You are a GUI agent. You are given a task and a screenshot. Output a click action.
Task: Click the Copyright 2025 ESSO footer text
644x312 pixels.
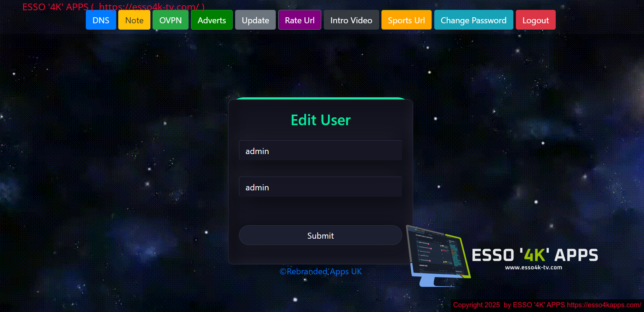547,305
